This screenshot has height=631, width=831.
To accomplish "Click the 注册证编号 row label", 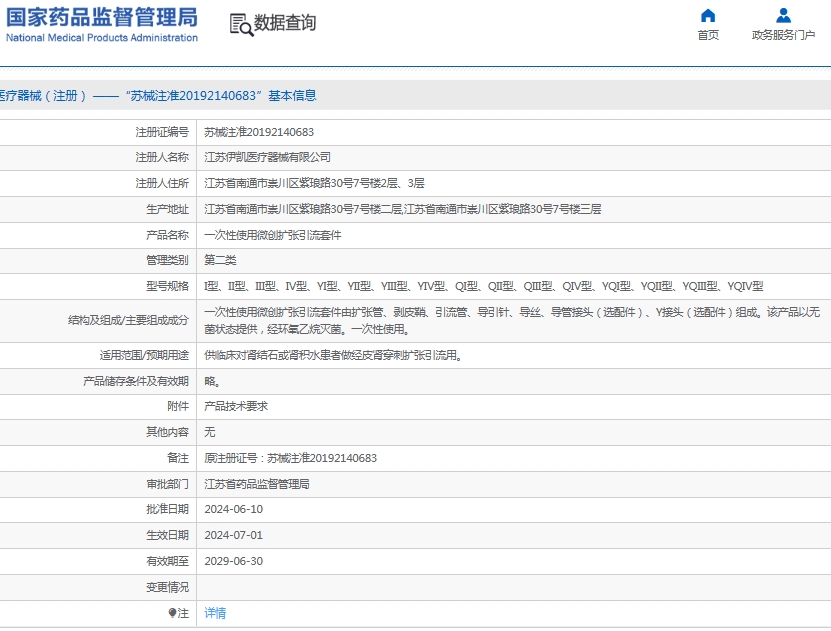I will 162,132.
